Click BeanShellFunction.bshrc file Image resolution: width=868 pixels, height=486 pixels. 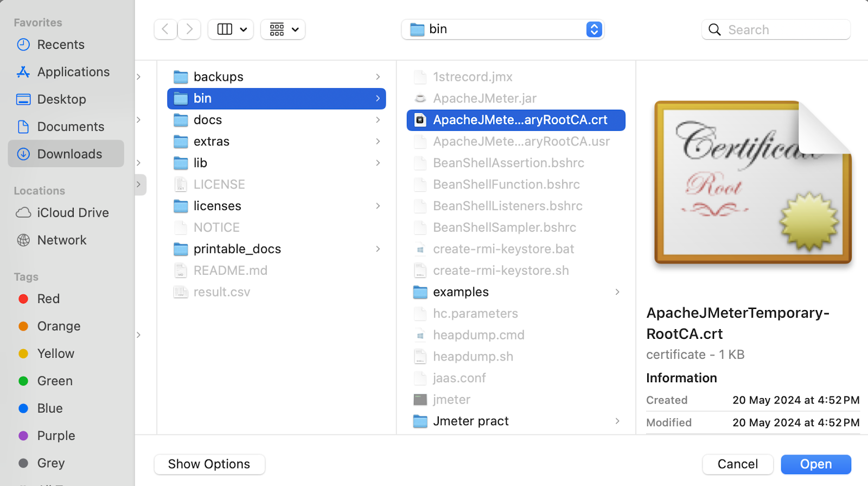(x=516, y=185)
